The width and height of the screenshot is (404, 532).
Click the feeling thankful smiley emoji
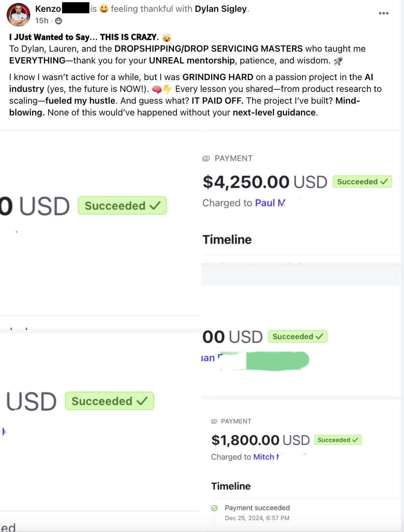coord(104,8)
